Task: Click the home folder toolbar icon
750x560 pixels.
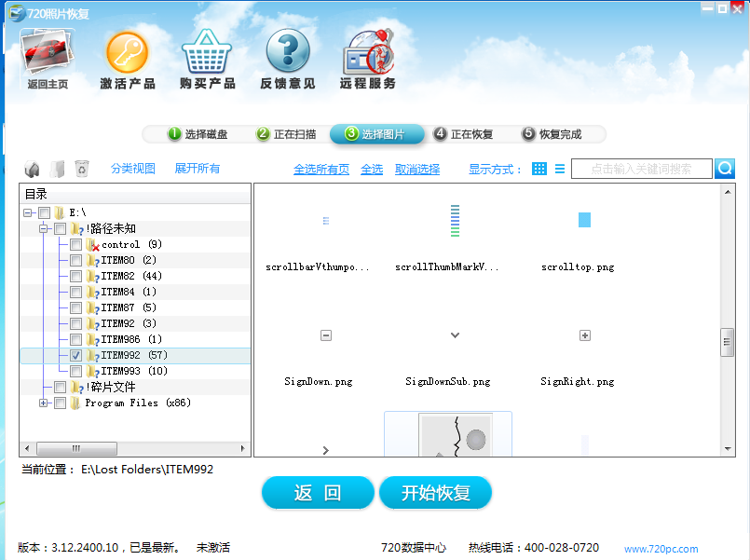Action: (x=32, y=169)
